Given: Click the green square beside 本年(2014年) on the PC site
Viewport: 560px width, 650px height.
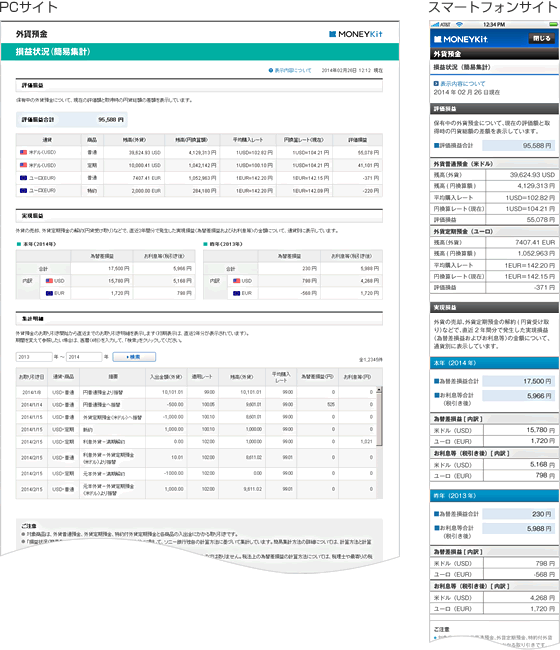Looking at the screenshot, I should click(x=19, y=244).
